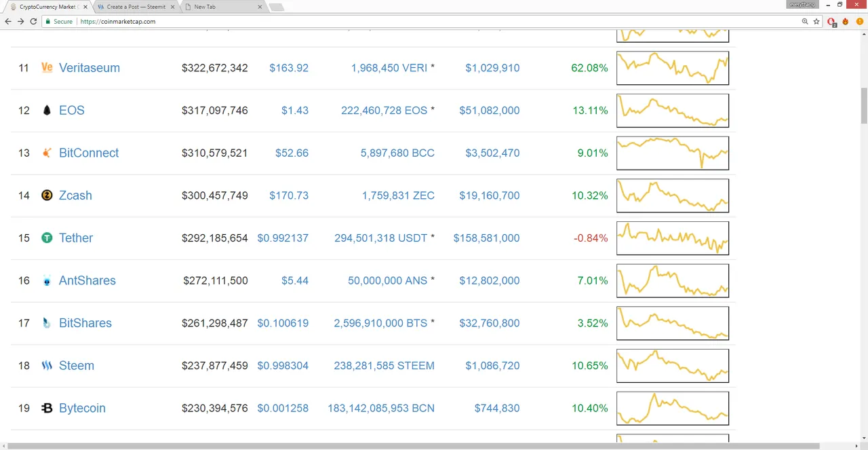Screen dimensions: 868x450
Task: Click the Secure padlock site info
Action: pos(58,22)
